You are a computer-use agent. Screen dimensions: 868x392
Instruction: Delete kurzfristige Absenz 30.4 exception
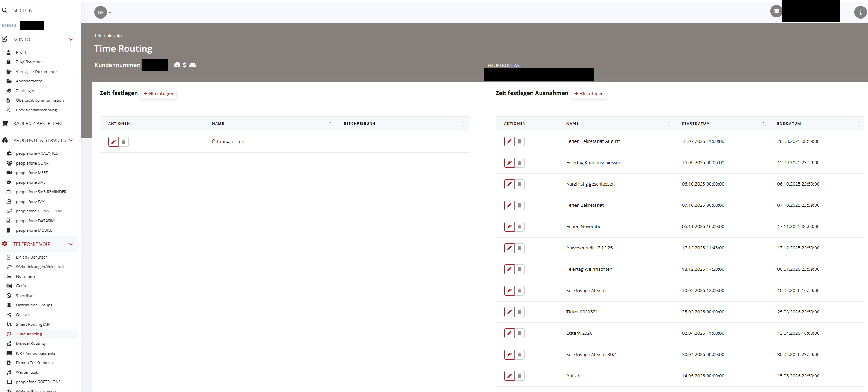pyautogui.click(x=519, y=355)
